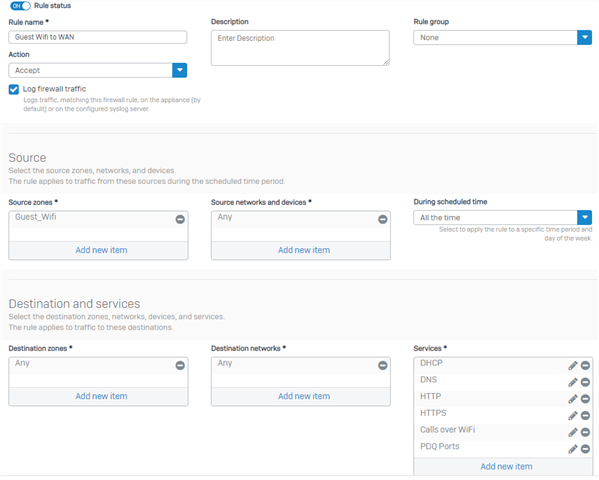Remove the PDQ Ports service

tap(585, 449)
